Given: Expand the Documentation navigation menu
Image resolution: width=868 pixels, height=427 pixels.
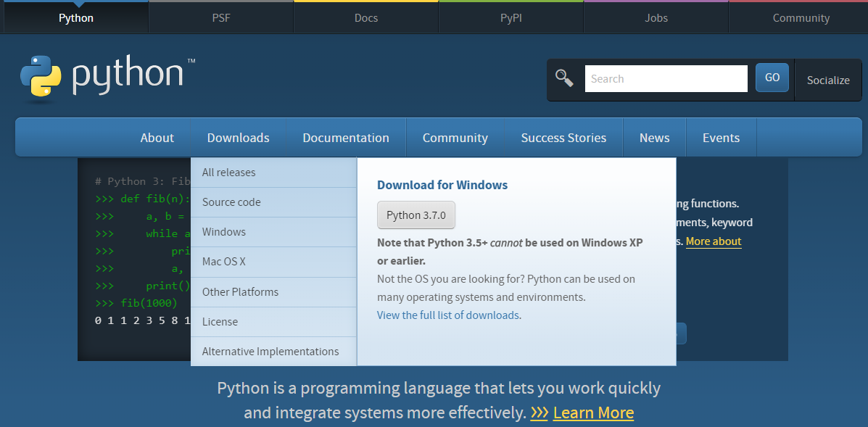Looking at the screenshot, I should click(x=345, y=138).
